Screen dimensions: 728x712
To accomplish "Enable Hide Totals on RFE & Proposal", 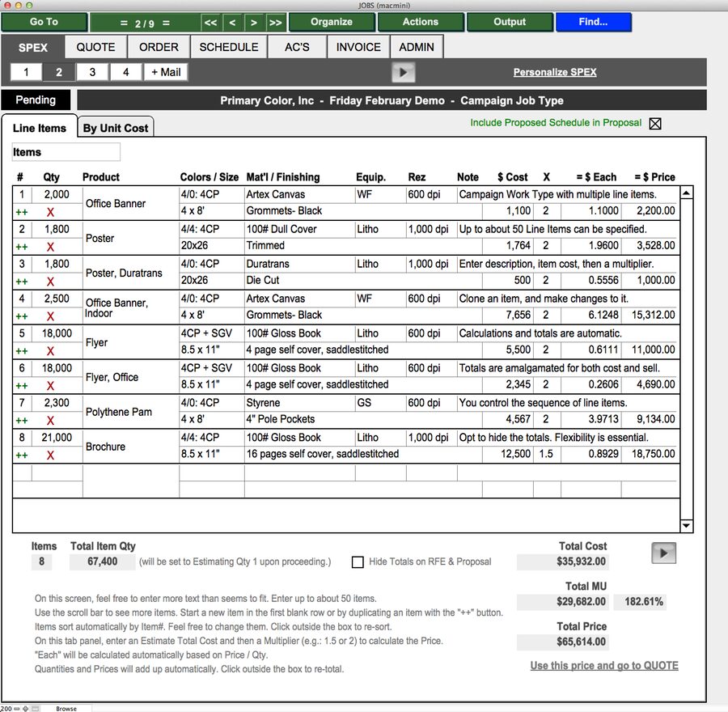I will point(358,562).
